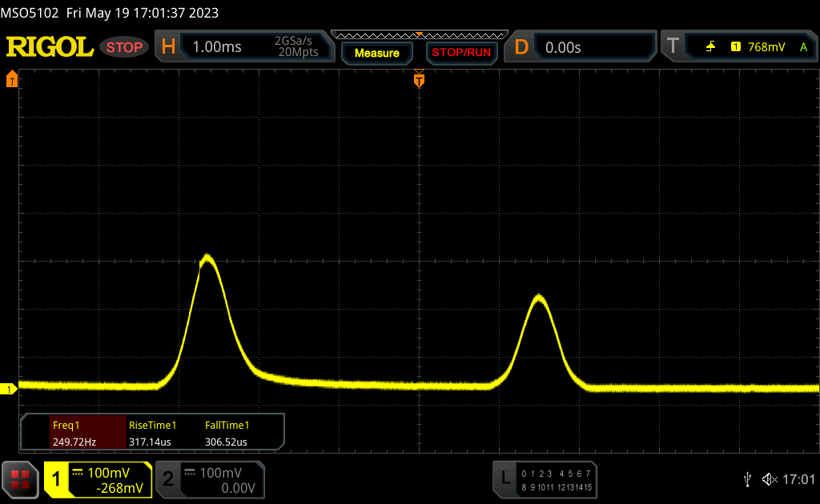Click the channel 1 ground level marker
Viewport: 820px width, 504px height.
pyautogui.click(x=9, y=389)
